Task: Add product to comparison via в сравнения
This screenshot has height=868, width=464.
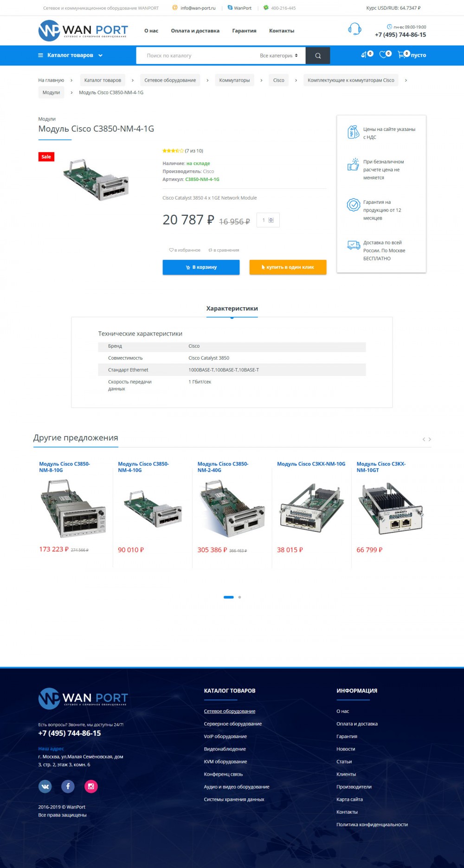Action: 224,250
